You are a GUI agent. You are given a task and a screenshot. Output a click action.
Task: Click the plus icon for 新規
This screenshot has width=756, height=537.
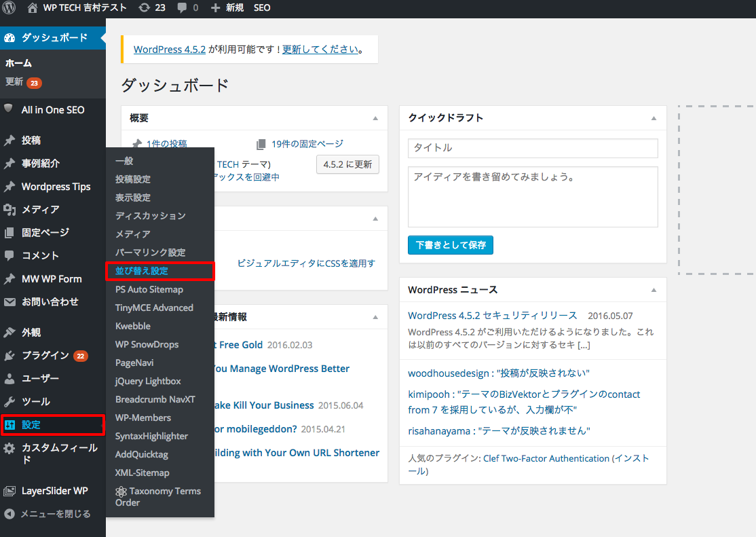[x=216, y=7]
